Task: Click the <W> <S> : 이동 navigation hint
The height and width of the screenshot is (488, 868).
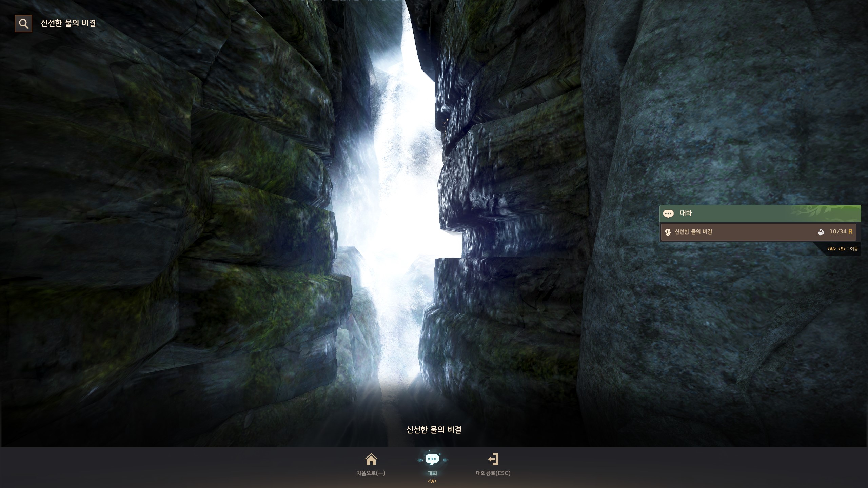Action: tap(842, 249)
